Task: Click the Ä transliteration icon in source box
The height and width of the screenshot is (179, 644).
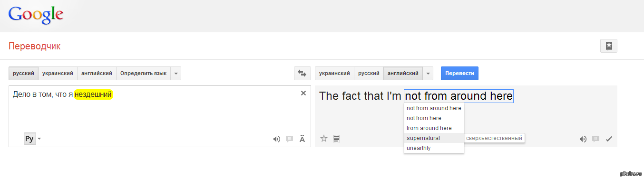Action: [x=302, y=139]
